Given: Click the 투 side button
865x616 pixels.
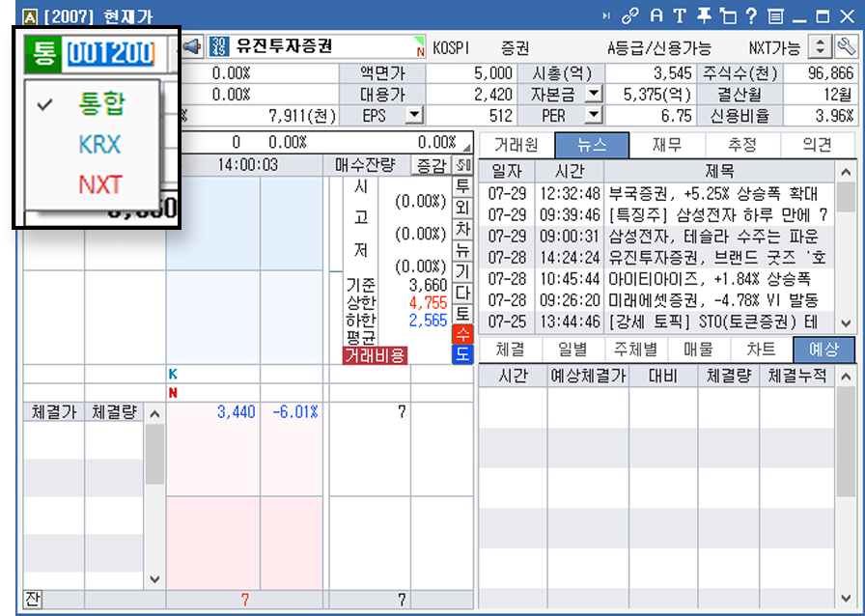Looking at the screenshot, I should pyautogui.click(x=461, y=186).
